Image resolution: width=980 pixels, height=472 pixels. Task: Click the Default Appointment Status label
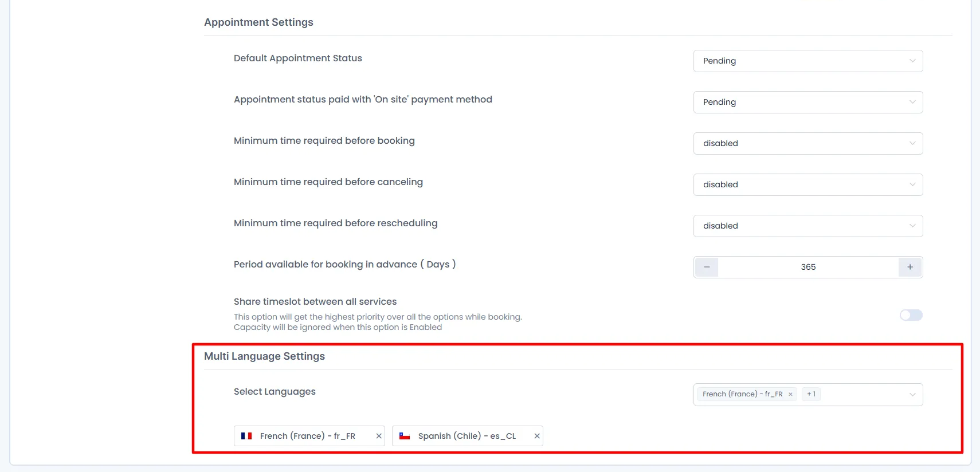[298, 58]
